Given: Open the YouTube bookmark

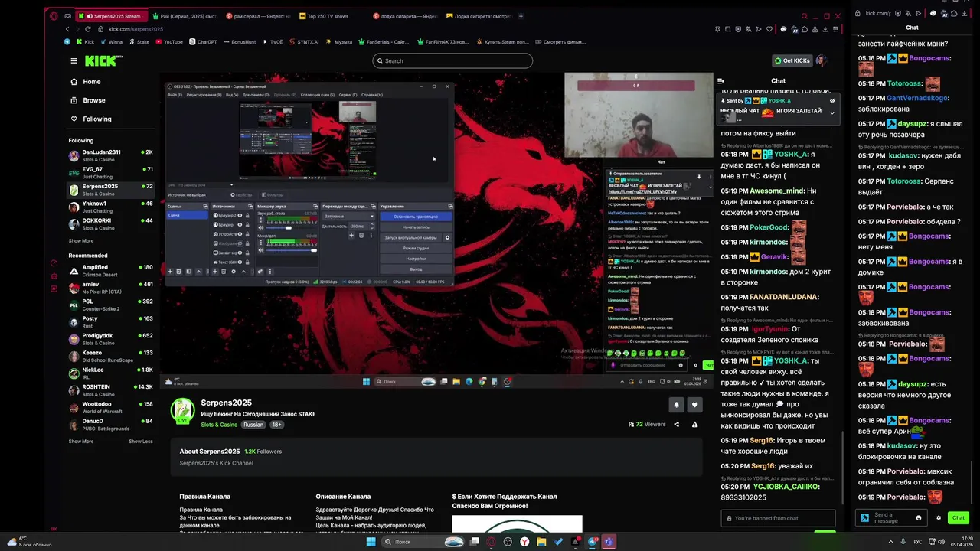Looking at the screenshot, I should 169,42.
